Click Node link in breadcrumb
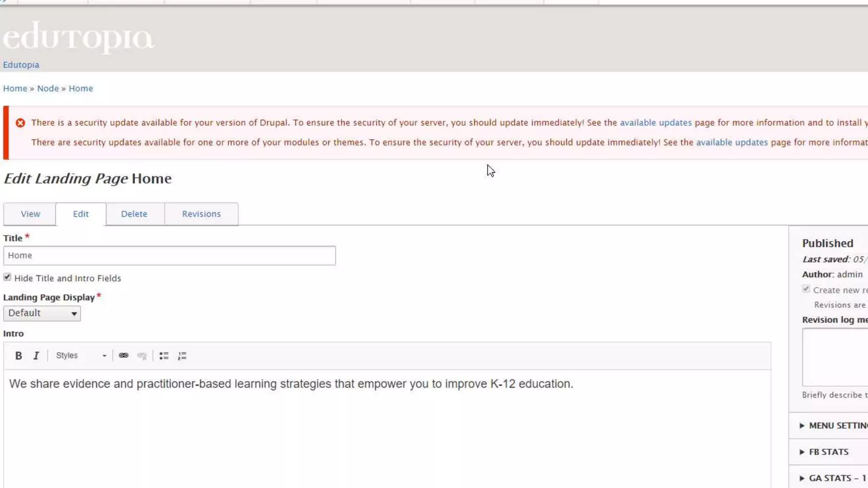The image size is (868, 488). (x=48, y=89)
